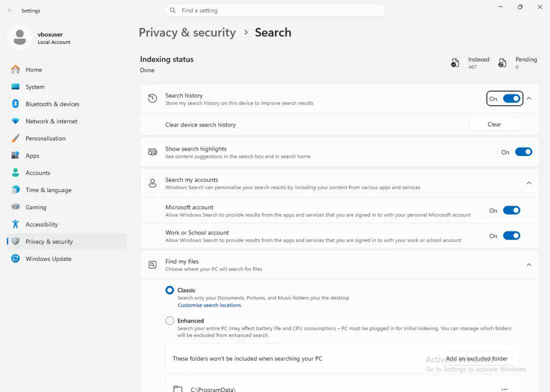Go to Bluetooth & devices
550x392 pixels.
click(x=66, y=104)
